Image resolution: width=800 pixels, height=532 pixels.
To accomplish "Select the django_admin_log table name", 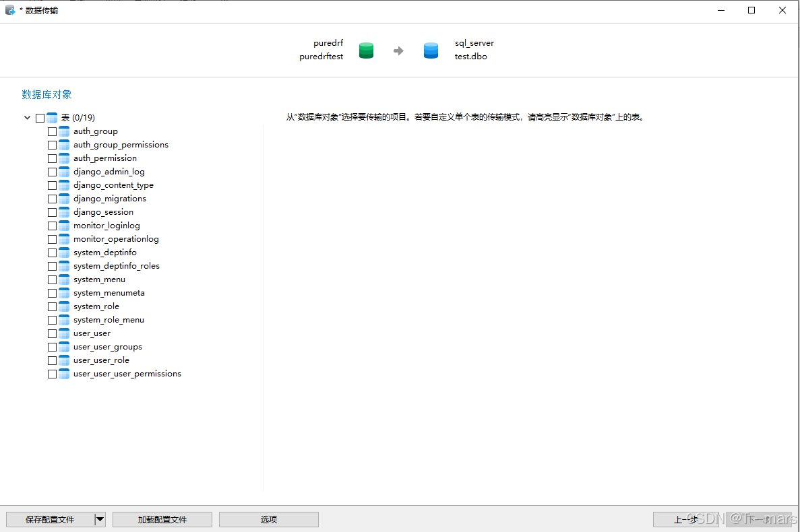I will coord(109,172).
